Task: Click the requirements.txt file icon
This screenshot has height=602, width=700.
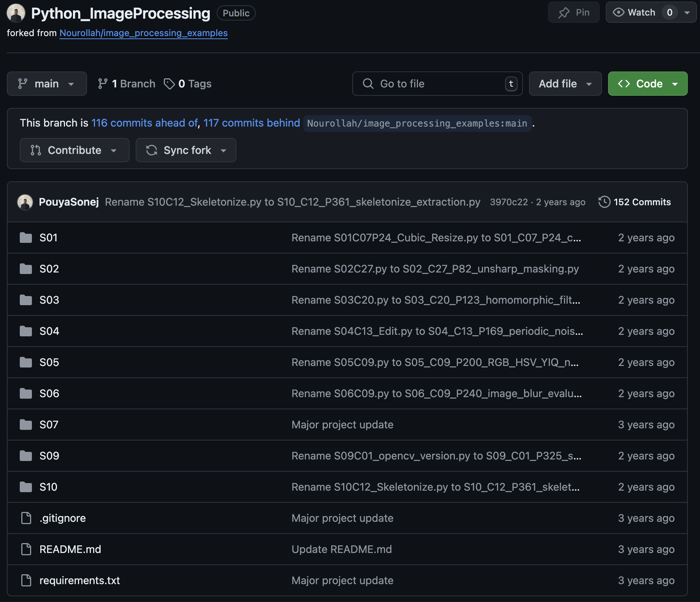Action: [26, 580]
